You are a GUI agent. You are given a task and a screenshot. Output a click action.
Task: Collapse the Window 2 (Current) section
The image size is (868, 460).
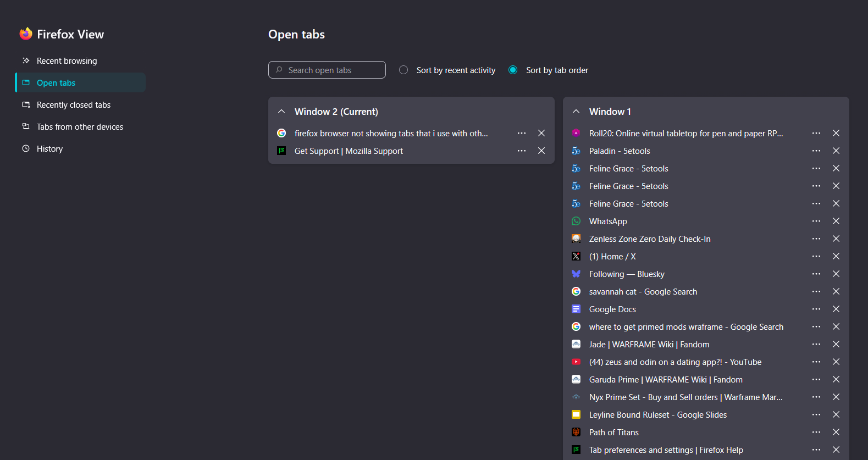(x=281, y=112)
